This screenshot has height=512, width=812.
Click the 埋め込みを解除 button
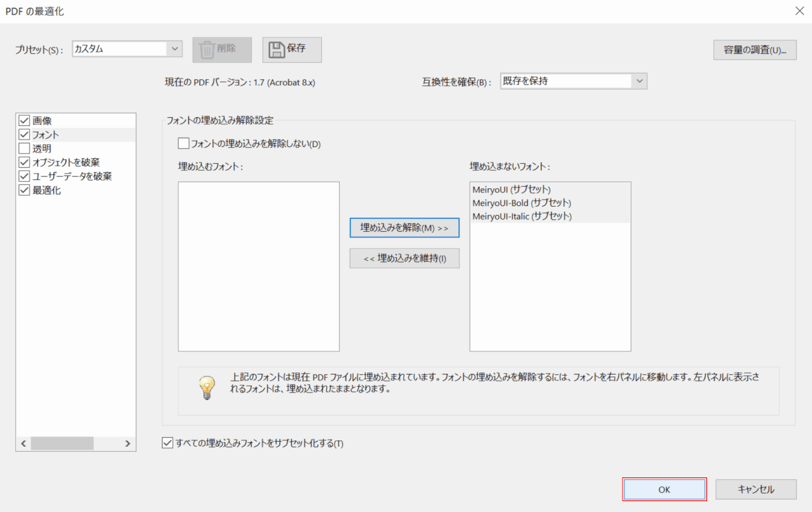click(x=404, y=228)
